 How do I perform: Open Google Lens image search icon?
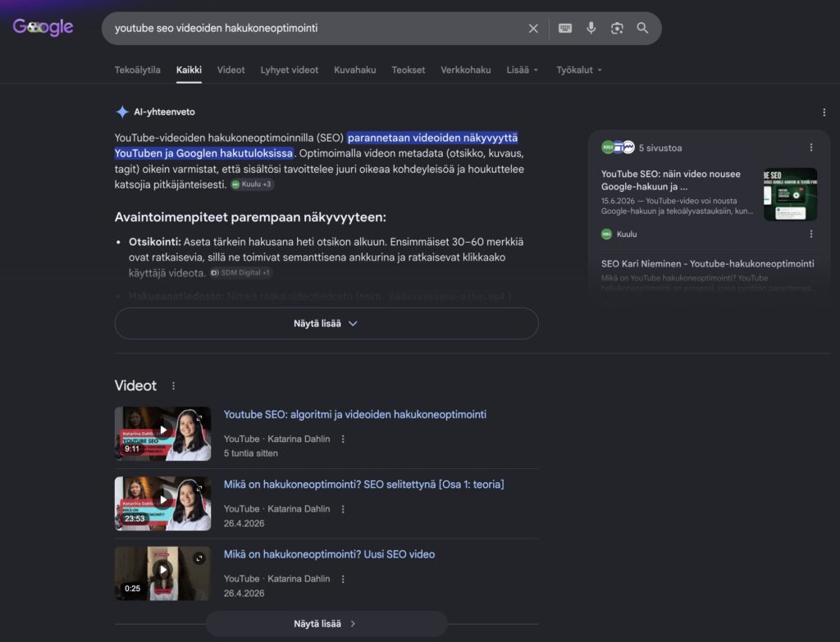point(617,29)
